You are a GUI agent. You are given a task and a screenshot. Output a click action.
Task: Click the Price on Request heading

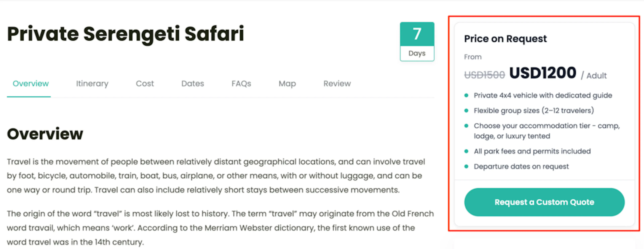505,39
